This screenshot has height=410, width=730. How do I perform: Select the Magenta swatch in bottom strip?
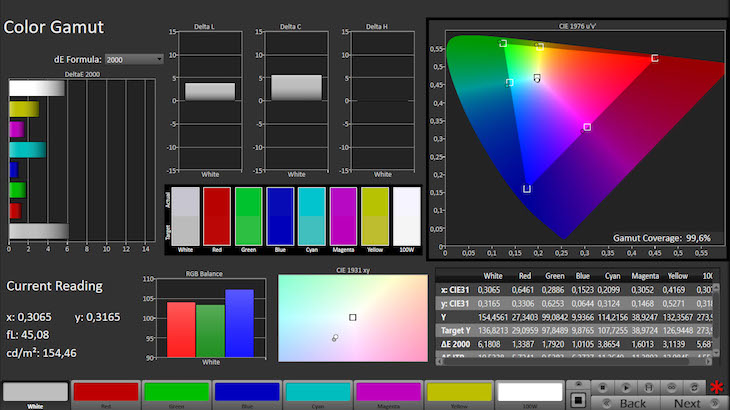click(388, 392)
